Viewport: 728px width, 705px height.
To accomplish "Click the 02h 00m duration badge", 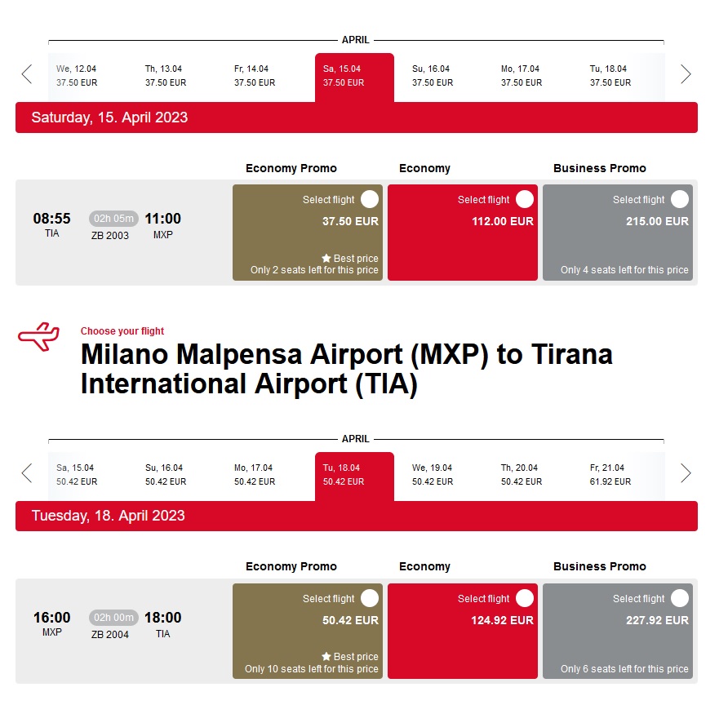I will 113,618.
